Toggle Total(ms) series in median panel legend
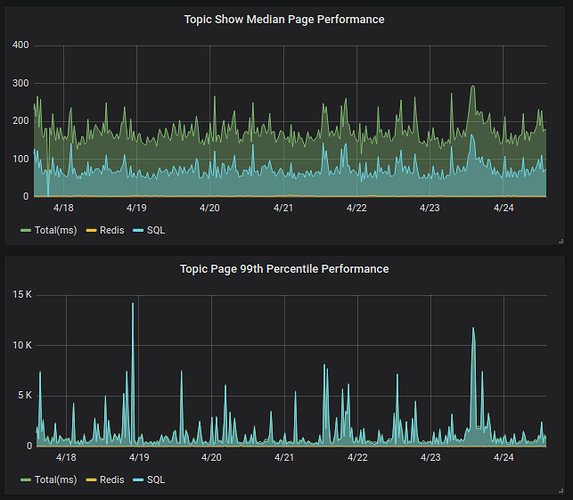Screen dimensions: 573x500 coord(56,230)
